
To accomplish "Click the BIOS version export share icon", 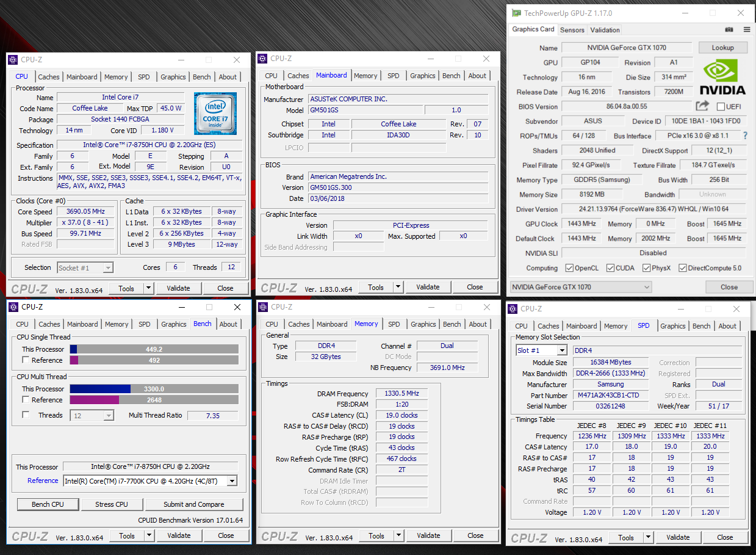I will 702,106.
